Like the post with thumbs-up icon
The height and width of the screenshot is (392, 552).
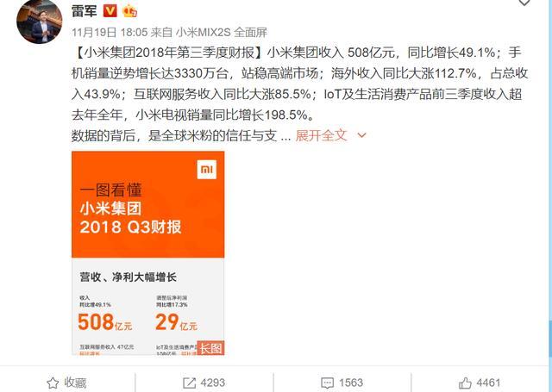point(465,383)
